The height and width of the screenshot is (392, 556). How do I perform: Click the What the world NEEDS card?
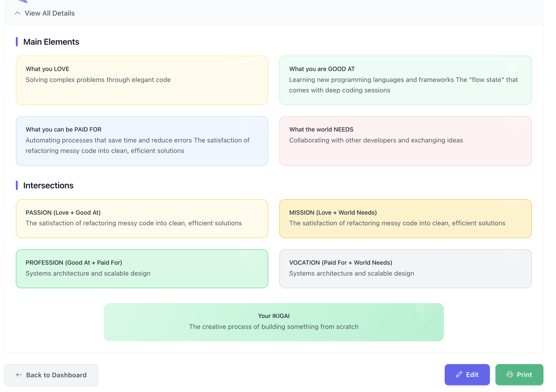coord(405,141)
